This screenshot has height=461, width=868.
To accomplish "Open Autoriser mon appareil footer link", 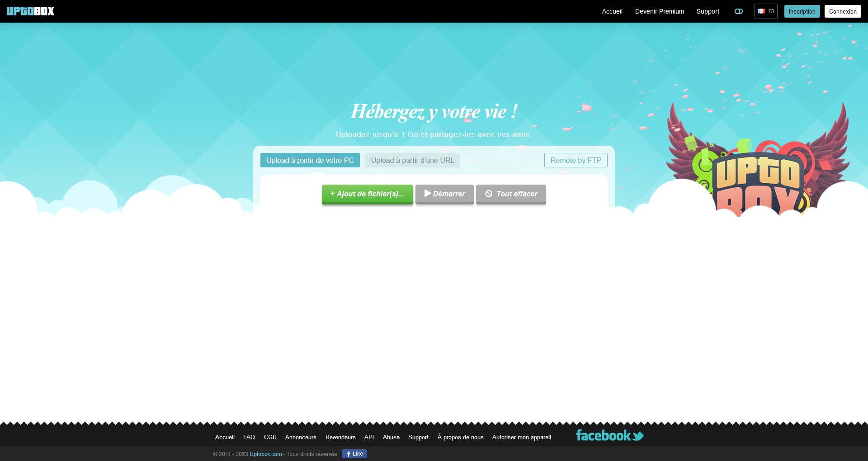I will (x=522, y=437).
